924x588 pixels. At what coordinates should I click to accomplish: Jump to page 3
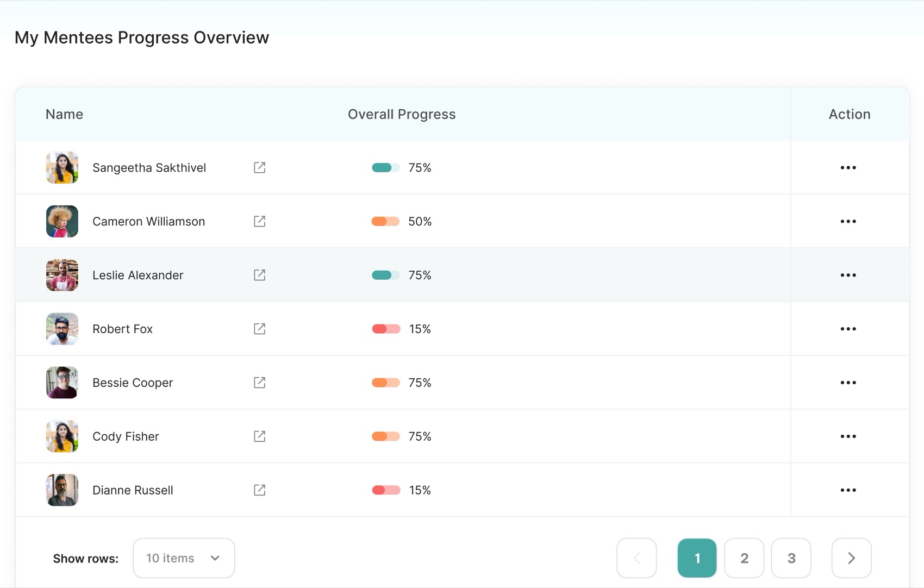791,558
